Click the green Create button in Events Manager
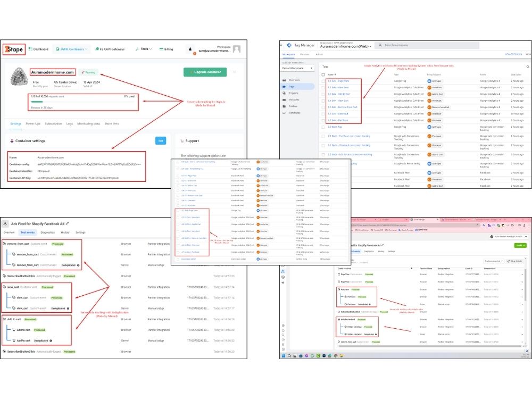This screenshot has width=532, height=399. (520, 245)
